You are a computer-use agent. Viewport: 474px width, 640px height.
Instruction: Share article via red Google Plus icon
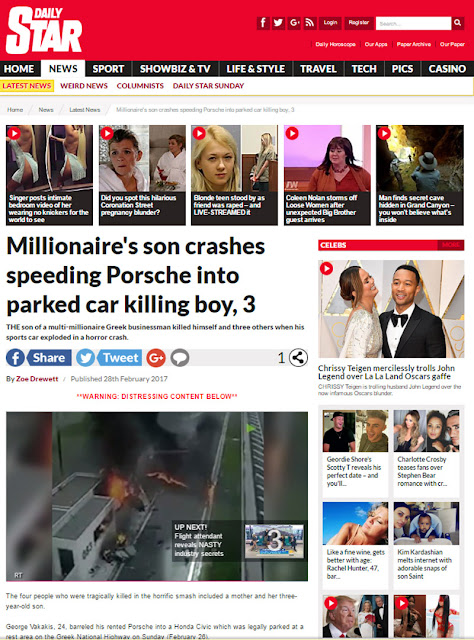pyautogui.click(x=156, y=358)
